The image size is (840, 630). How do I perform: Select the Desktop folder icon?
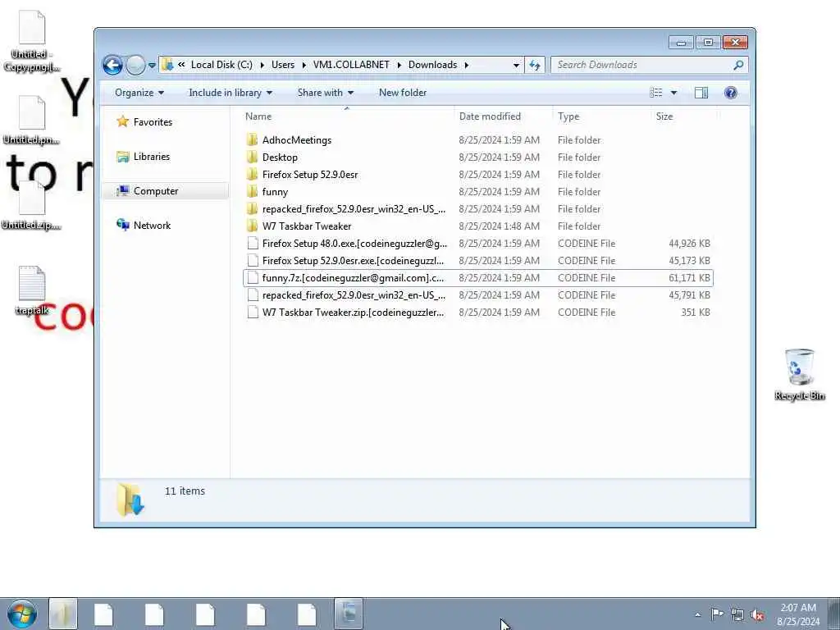(253, 157)
